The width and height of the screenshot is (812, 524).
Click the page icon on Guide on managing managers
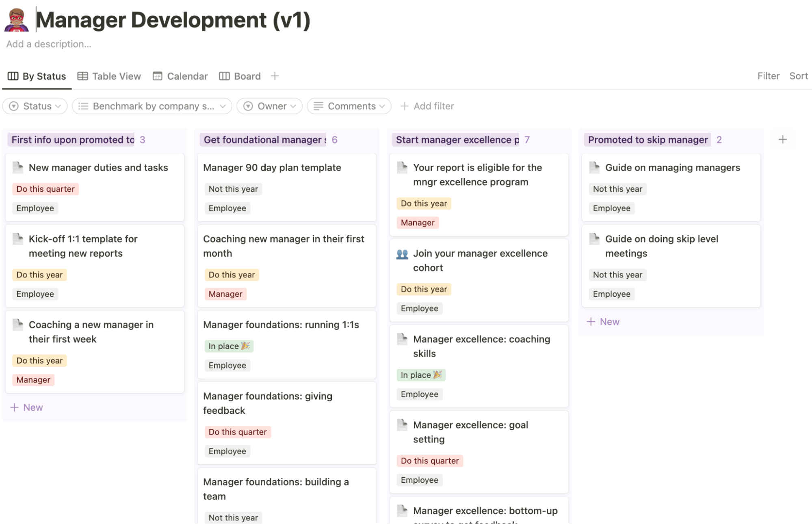point(595,167)
